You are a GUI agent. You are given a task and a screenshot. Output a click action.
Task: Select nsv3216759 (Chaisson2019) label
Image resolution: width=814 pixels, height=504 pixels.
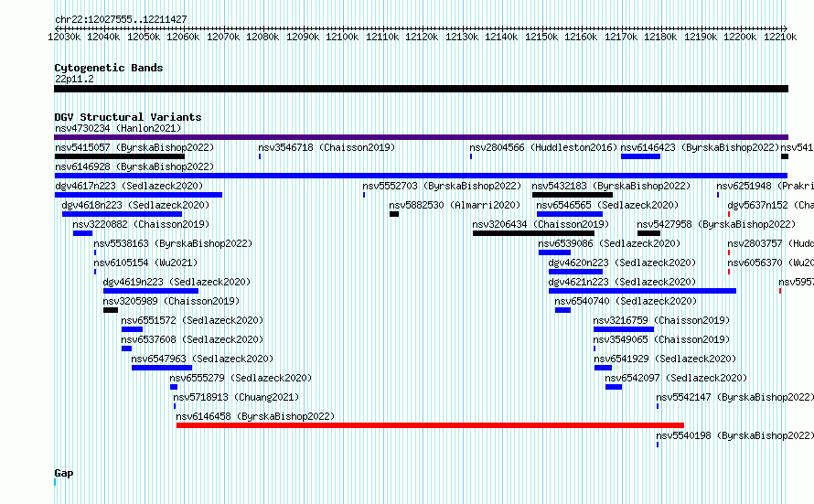click(x=661, y=320)
